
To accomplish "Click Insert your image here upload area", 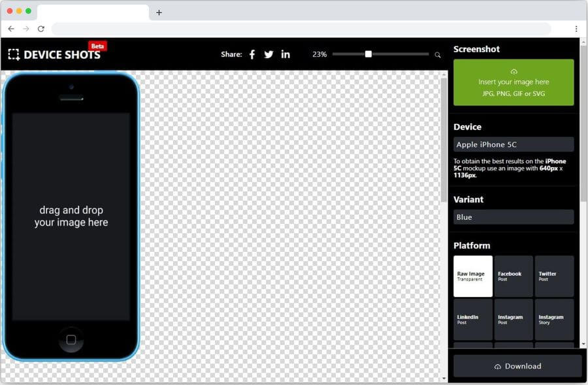I will tap(514, 82).
